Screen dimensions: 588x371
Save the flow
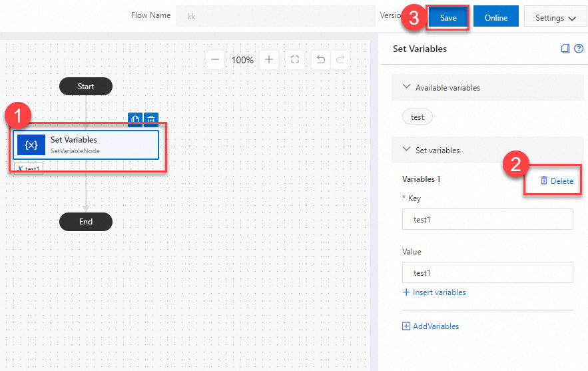click(x=448, y=17)
